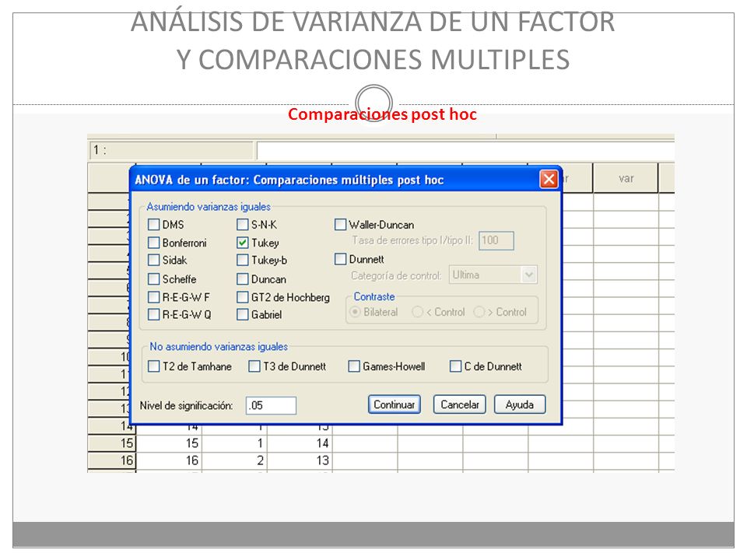Tick the Tukey-b checkbox
747x560 pixels.
pyautogui.click(x=243, y=260)
